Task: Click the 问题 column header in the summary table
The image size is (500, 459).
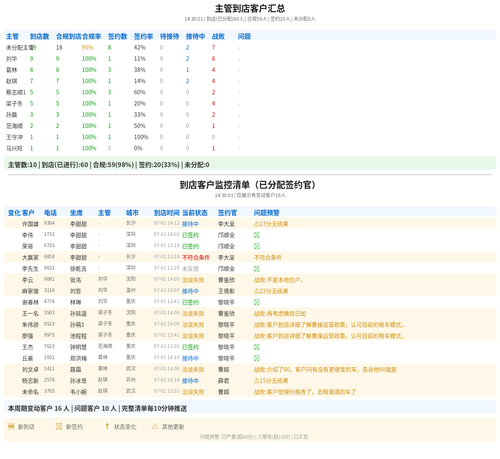Action: 244,36
